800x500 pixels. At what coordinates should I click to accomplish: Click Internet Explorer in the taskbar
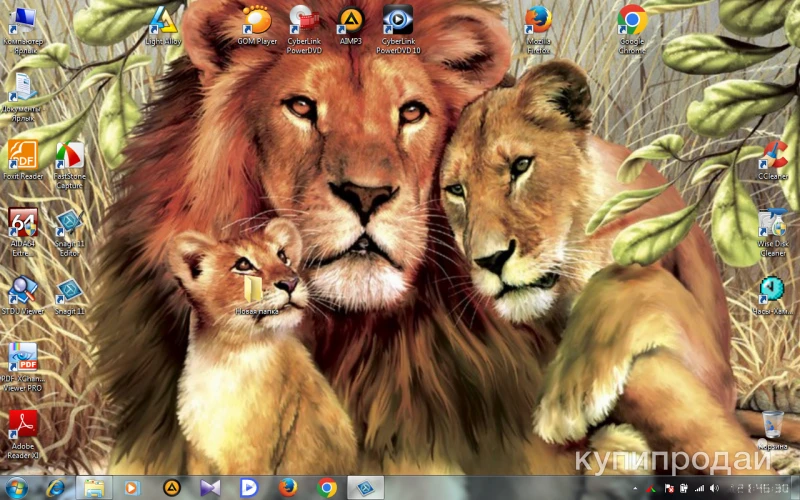pos(56,487)
